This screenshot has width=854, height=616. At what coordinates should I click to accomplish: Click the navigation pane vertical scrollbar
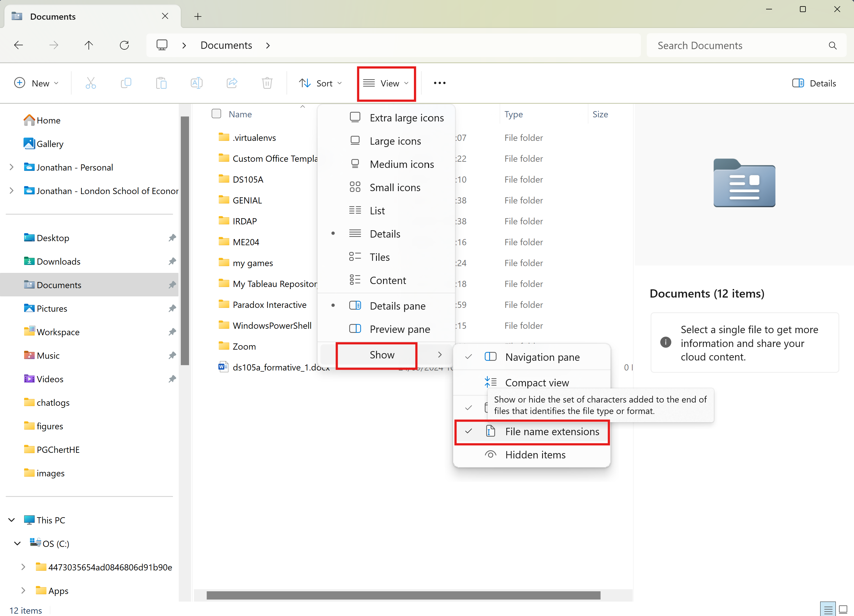click(x=185, y=241)
